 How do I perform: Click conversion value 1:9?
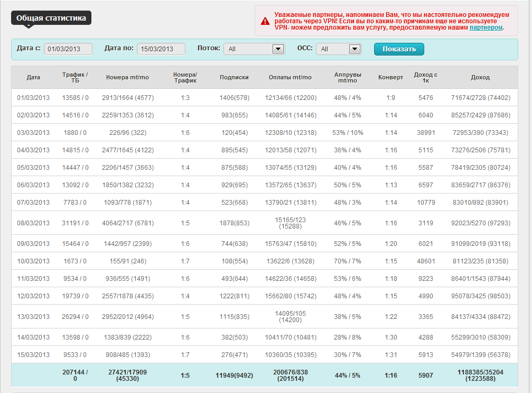390,98
